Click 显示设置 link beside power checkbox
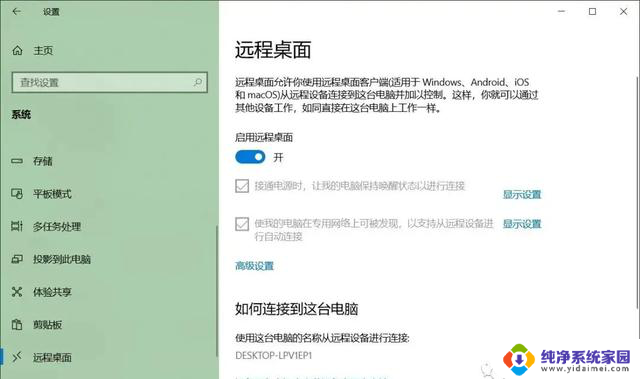Image resolution: width=640 pixels, height=379 pixels. click(522, 195)
